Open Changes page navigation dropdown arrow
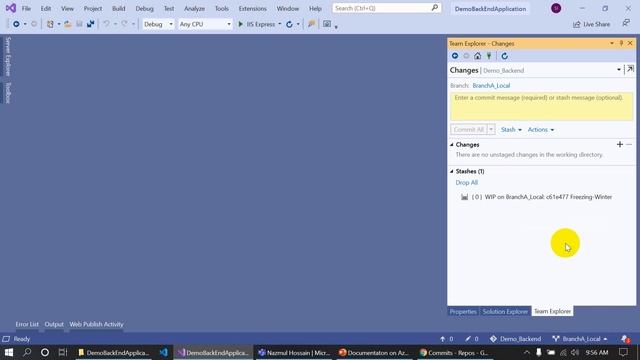Viewport: 640px width, 360px height. pyautogui.click(x=619, y=70)
